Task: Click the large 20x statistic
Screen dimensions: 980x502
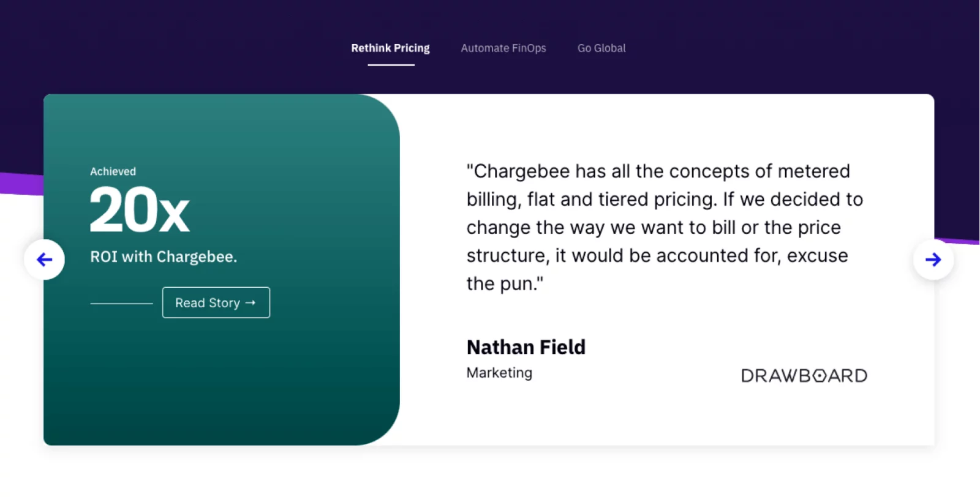Action: pos(140,210)
